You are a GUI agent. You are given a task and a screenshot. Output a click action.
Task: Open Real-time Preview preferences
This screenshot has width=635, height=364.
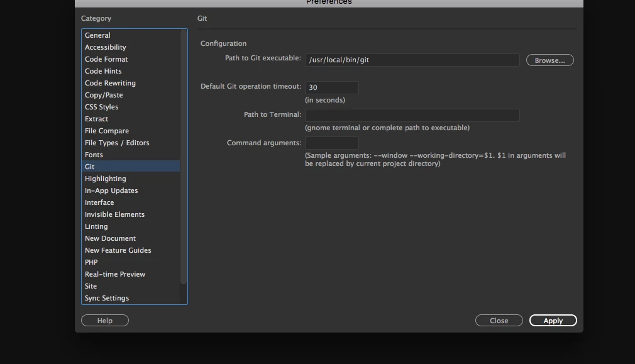pyautogui.click(x=130, y=274)
